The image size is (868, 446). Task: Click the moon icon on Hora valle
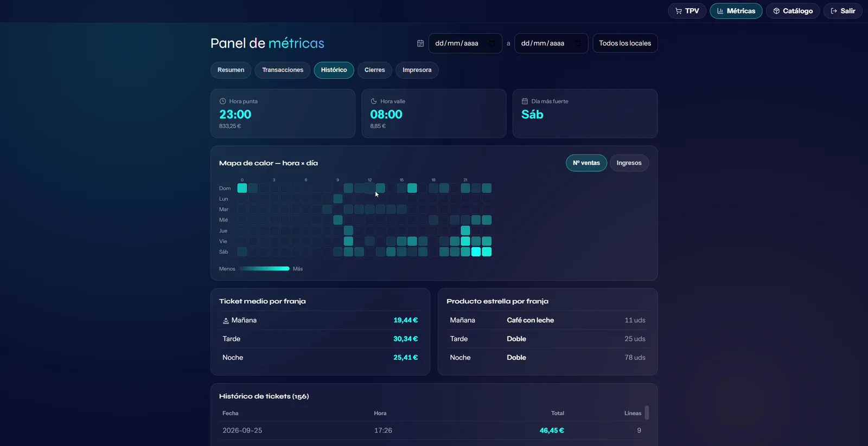coord(374,101)
